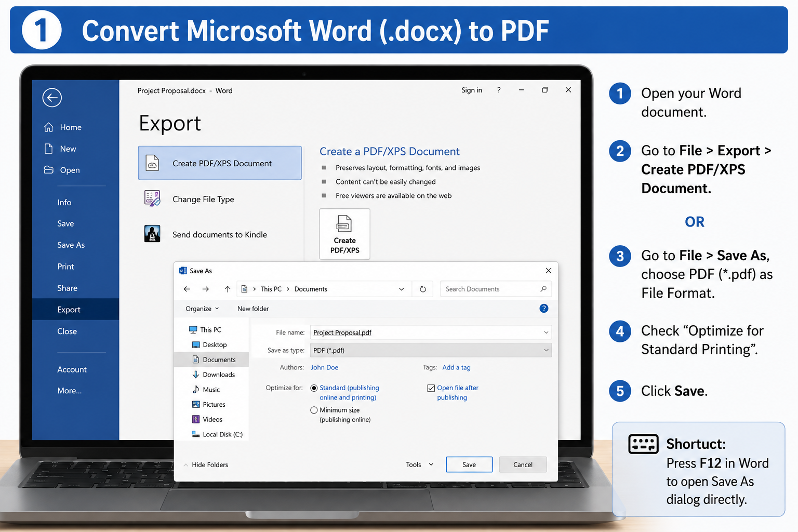Open the Save As dialog help icon
Image resolution: width=798 pixels, height=532 pixels.
pyautogui.click(x=544, y=308)
